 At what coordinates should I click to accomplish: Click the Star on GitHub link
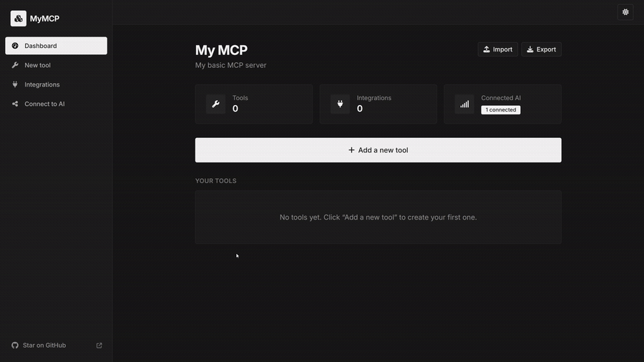(44, 345)
